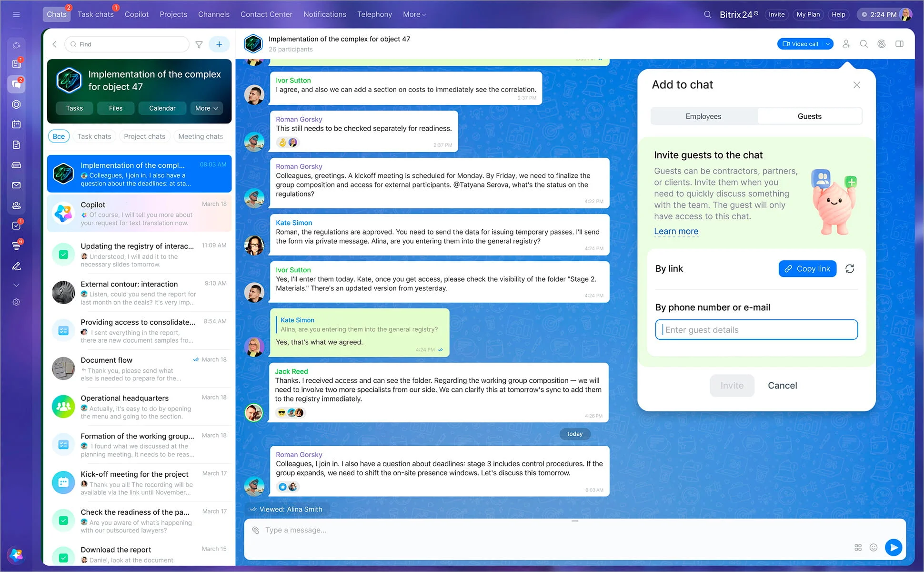Search within chat using header magnifier
924x572 pixels.
click(x=864, y=44)
